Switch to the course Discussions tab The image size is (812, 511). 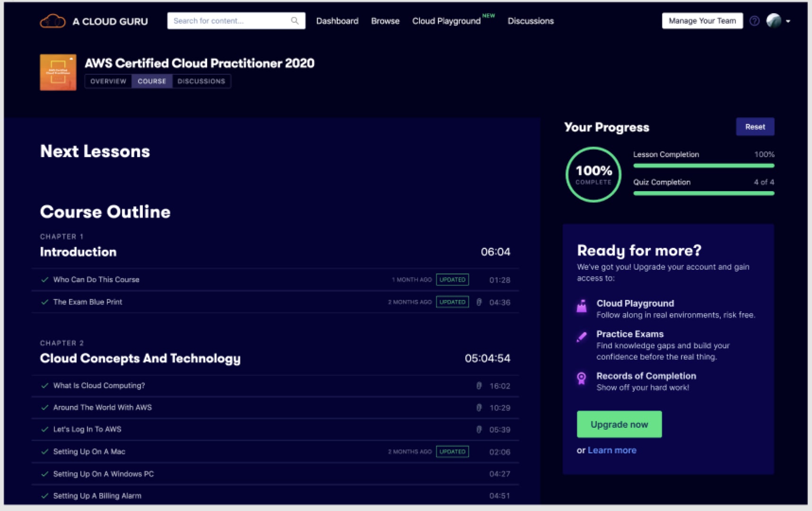coord(201,81)
